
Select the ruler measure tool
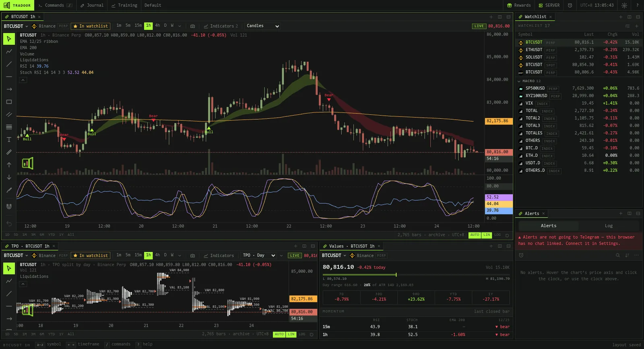click(x=9, y=152)
